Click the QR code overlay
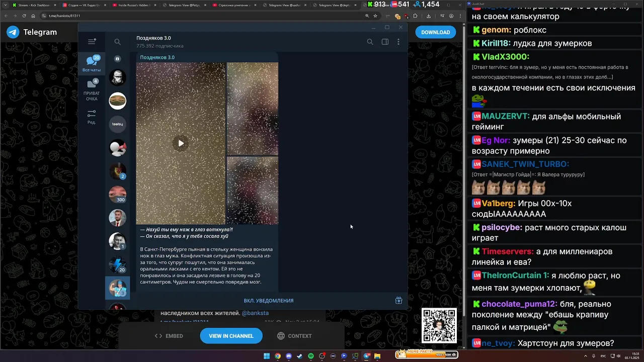Screen dimensions: 644x362 (x=439, y=325)
